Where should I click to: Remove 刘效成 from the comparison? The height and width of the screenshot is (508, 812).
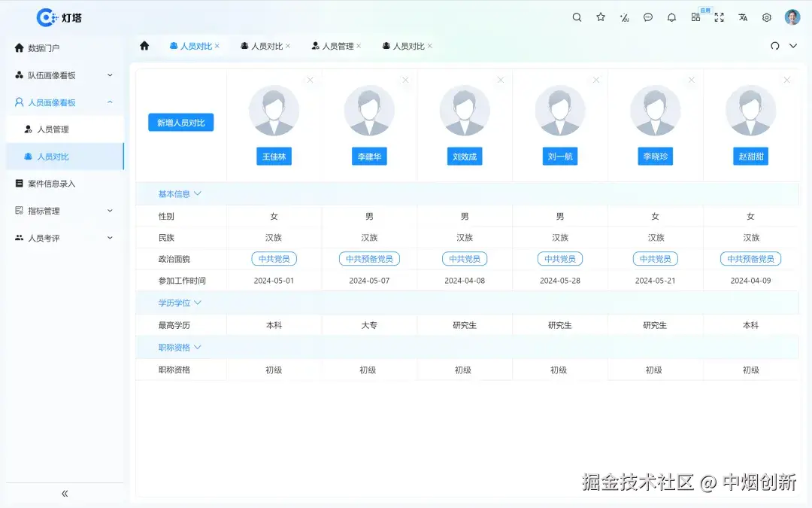(x=500, y=79)
